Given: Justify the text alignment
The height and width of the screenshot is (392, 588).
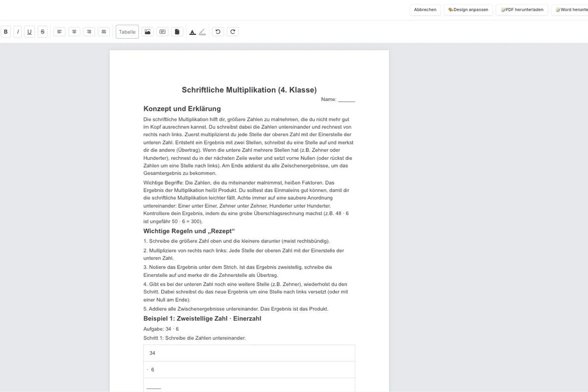Looking at the screenshot, I should point(103,32).
